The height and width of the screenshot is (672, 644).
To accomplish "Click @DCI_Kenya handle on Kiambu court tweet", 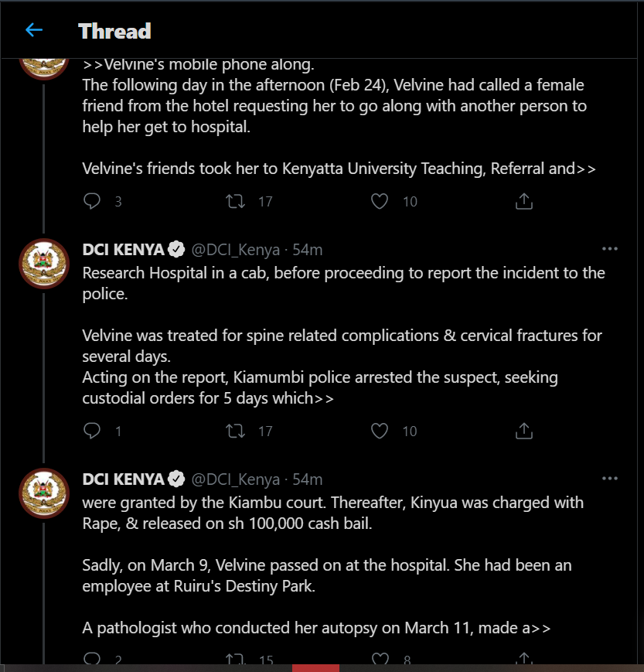I will click(236, 479).
